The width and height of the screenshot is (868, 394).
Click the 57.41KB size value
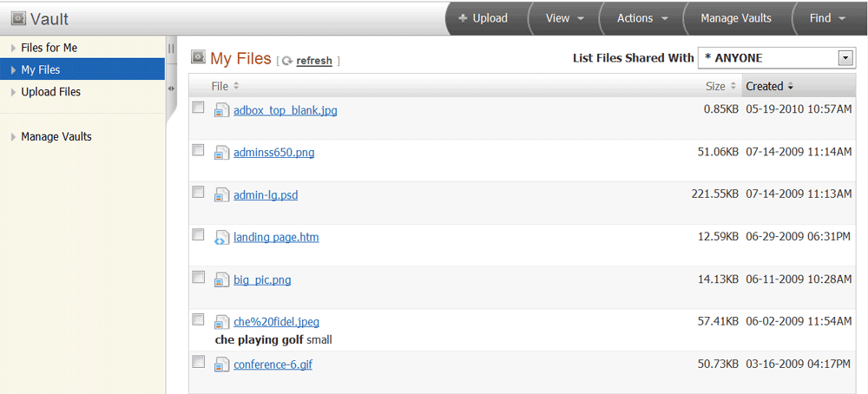pyautogui.click(x=718, y=321)
